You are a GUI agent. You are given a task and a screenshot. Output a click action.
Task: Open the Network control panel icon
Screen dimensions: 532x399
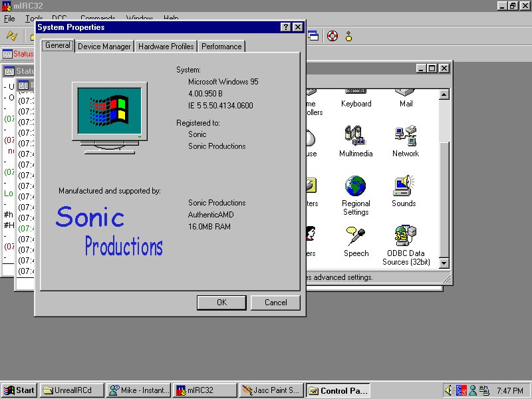(405, 136)
